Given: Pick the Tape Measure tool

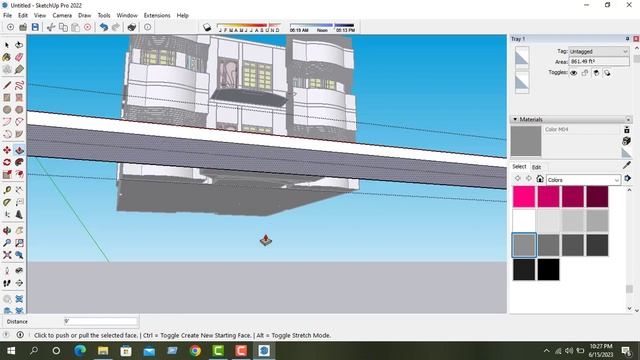Looking at the screenshot, I should [7, 190].
